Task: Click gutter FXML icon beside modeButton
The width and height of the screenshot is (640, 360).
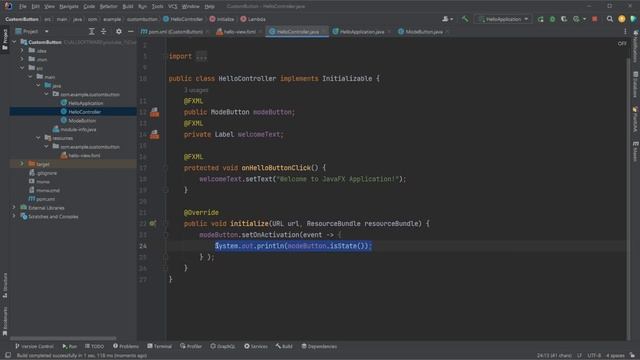Action: click(155, 112)
